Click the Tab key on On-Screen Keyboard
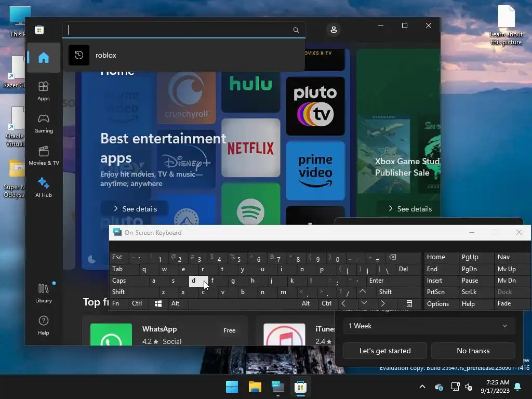This screenshot has width=532, height=399. 124,270
